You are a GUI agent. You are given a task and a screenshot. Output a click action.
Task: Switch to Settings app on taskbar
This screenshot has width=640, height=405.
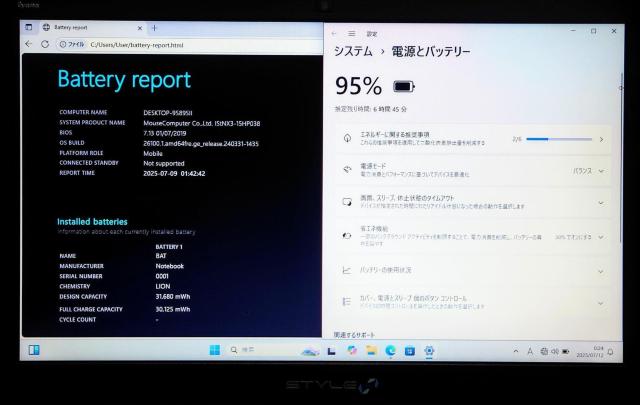429,351
